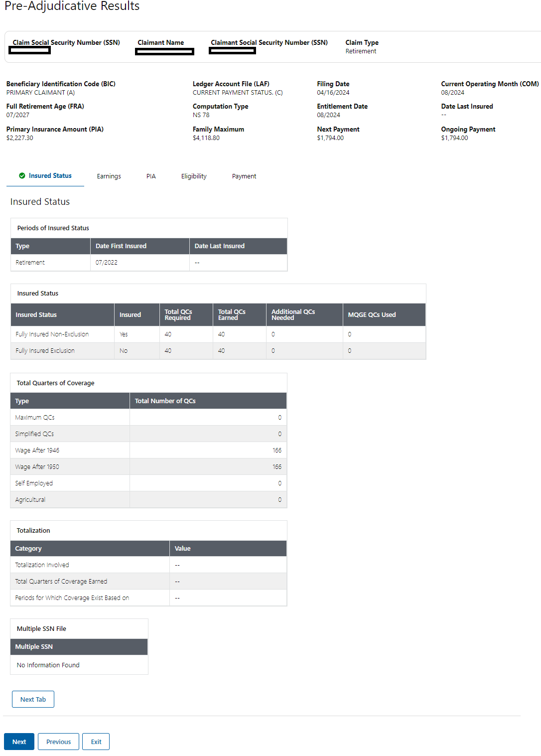Click the Date First Insured column header
The height and width of the screenshot is (756, 541).
pos(121,246)
